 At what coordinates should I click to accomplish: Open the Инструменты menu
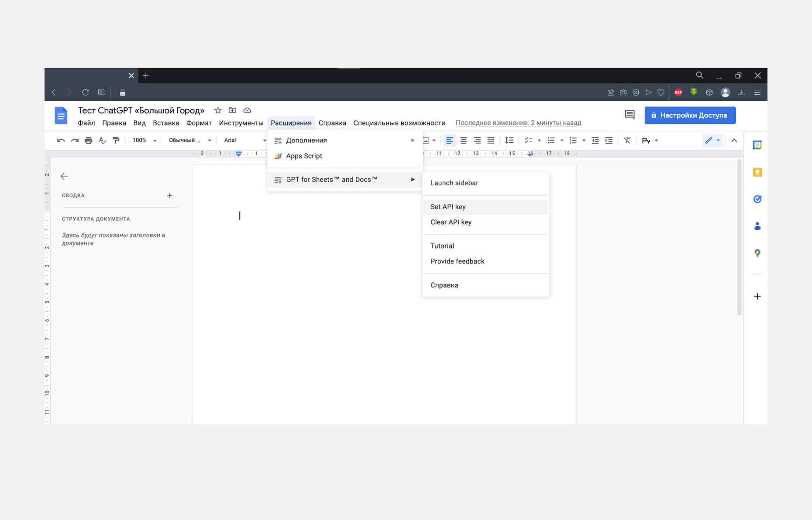(x=241, y=123)
